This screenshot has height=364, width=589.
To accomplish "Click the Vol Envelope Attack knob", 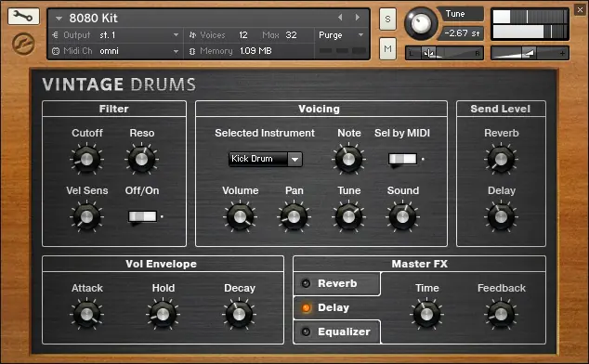I will (x=86, y=315).
